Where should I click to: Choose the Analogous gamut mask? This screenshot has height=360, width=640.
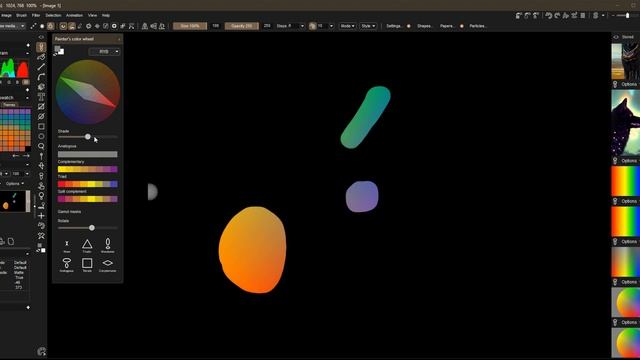point(67,264)
